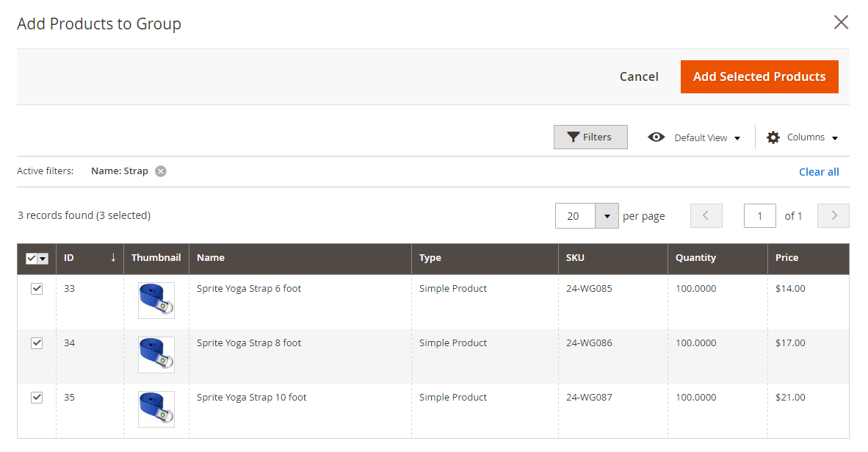Click Add Selected Products
Screen dimensions: 868x452
[x=759, y=76]
